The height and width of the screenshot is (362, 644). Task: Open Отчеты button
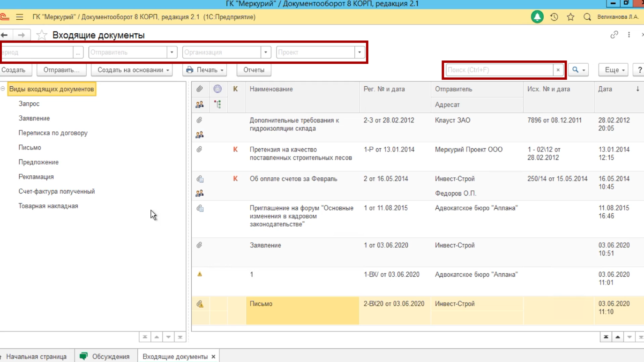(x=254, y=70)
